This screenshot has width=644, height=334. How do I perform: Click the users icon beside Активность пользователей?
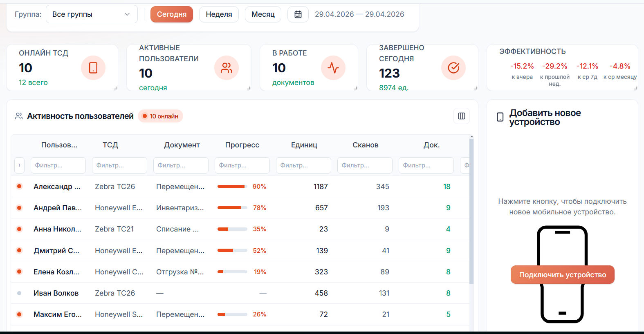[19, 116]
